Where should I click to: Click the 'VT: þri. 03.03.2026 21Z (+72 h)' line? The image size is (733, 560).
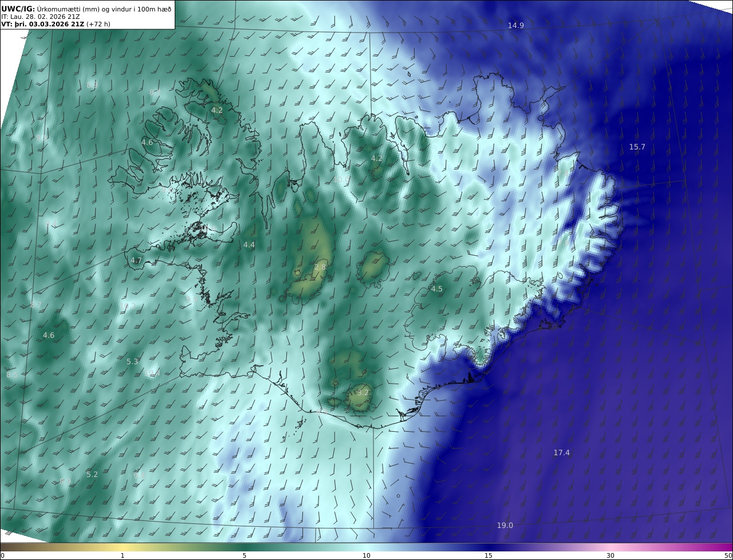pyautogui.click(x=56, y=24)
